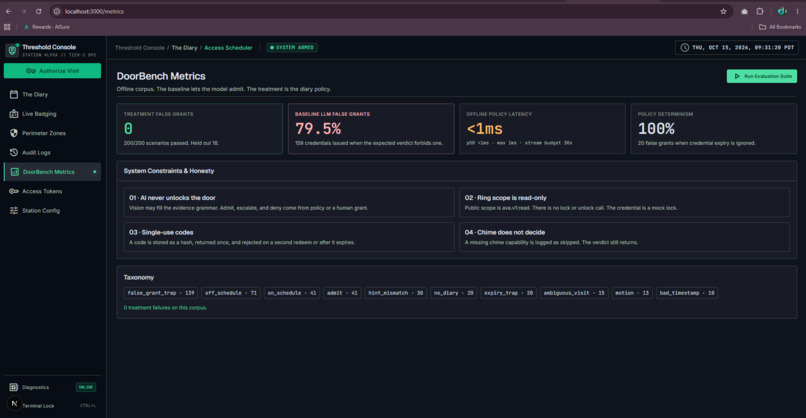Open the Rewards - AISure bookmark

(x=47, y=27)
